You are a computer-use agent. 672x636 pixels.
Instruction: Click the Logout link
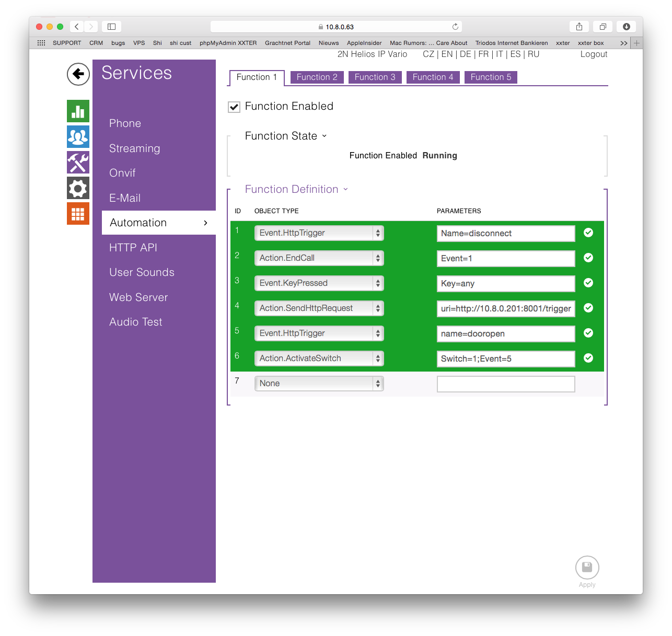click(x=594, y=54)
